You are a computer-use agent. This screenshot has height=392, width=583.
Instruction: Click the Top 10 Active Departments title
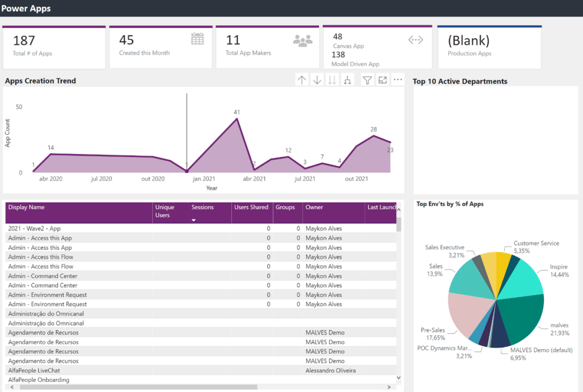(460, 81)
